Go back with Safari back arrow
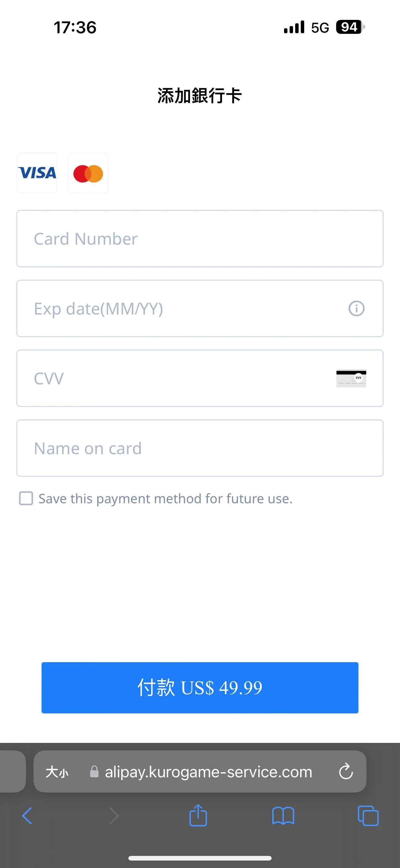 pyautogui.click(x=27, y=816)
